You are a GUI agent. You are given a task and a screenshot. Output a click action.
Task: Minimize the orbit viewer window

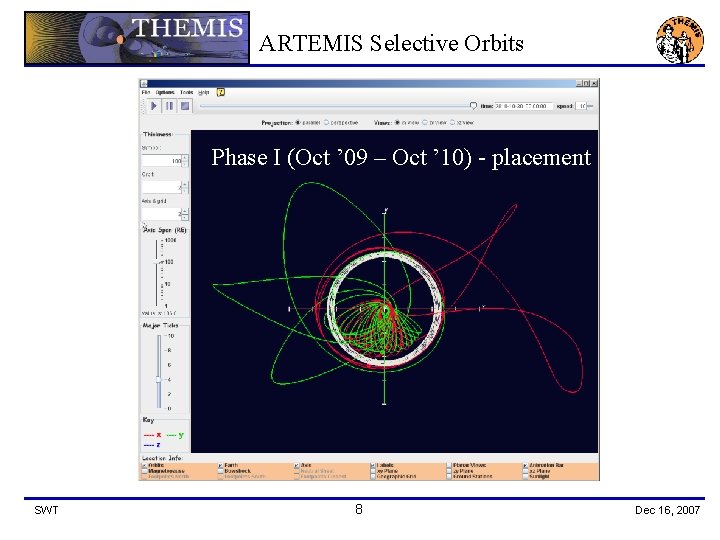(579, 83)
